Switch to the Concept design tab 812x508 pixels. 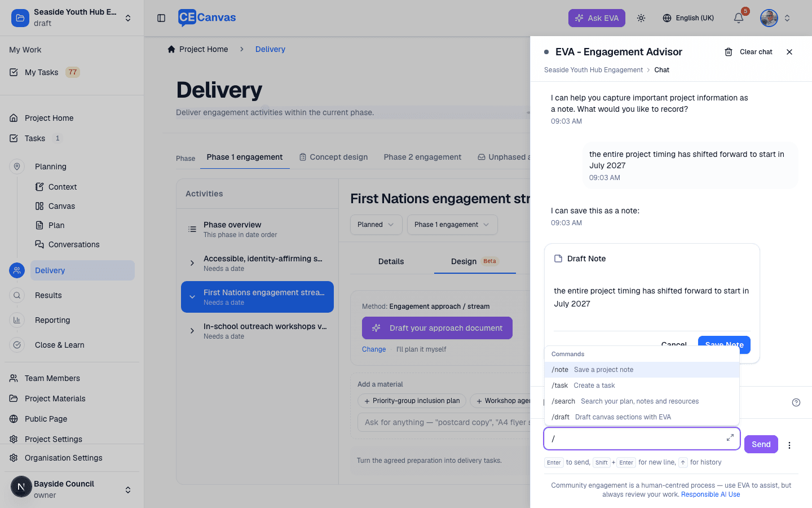tap(333, 157)
